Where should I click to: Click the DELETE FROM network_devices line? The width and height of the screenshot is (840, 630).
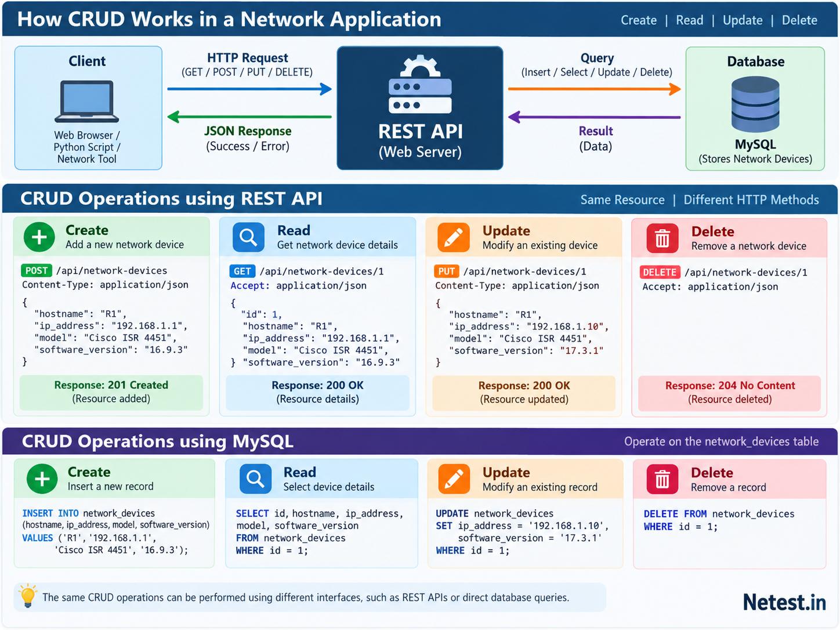click(719, 514)
